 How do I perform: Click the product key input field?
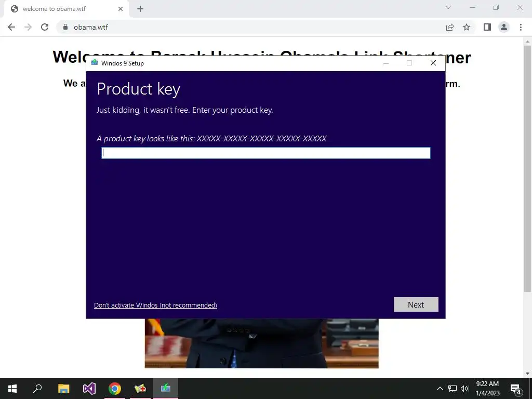pos(266,153)
